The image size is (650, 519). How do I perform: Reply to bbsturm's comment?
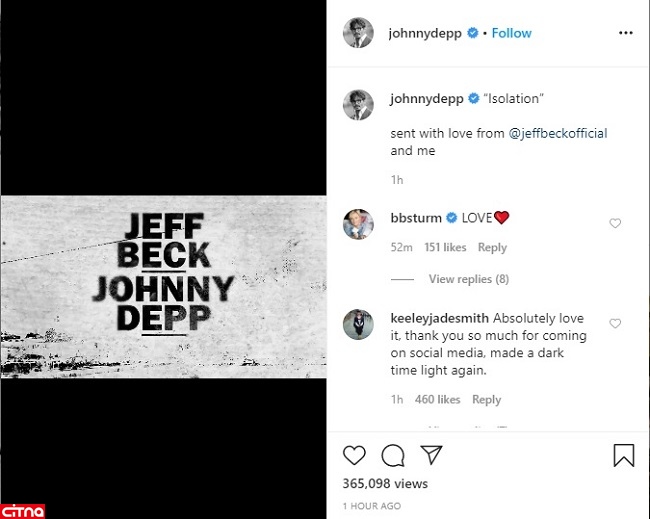(492, 248)
